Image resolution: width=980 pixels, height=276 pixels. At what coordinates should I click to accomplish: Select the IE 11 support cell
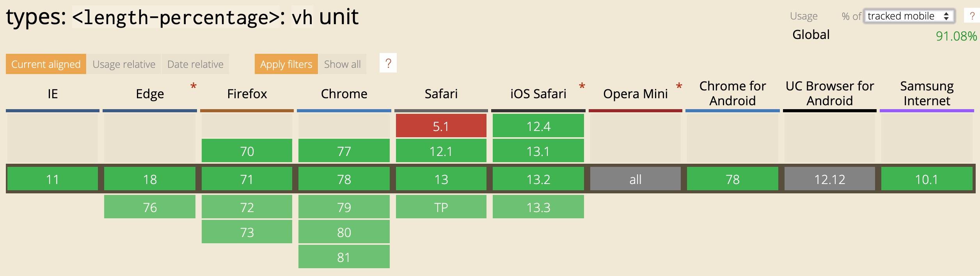[x=52, y=179]
